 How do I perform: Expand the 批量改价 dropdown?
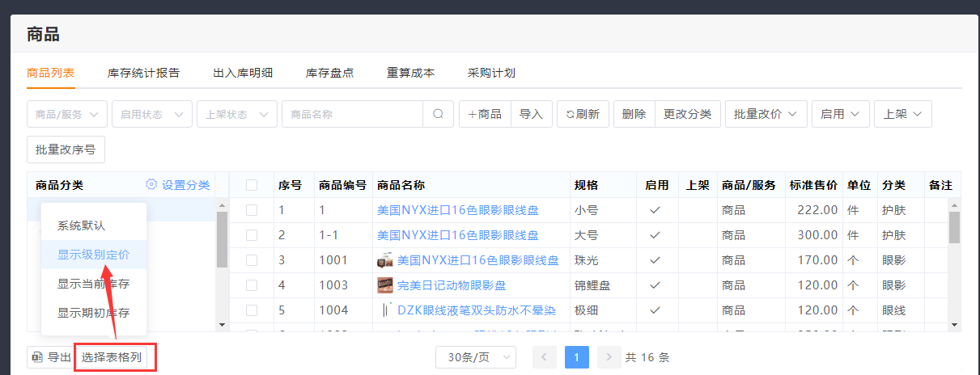[766, 114]
